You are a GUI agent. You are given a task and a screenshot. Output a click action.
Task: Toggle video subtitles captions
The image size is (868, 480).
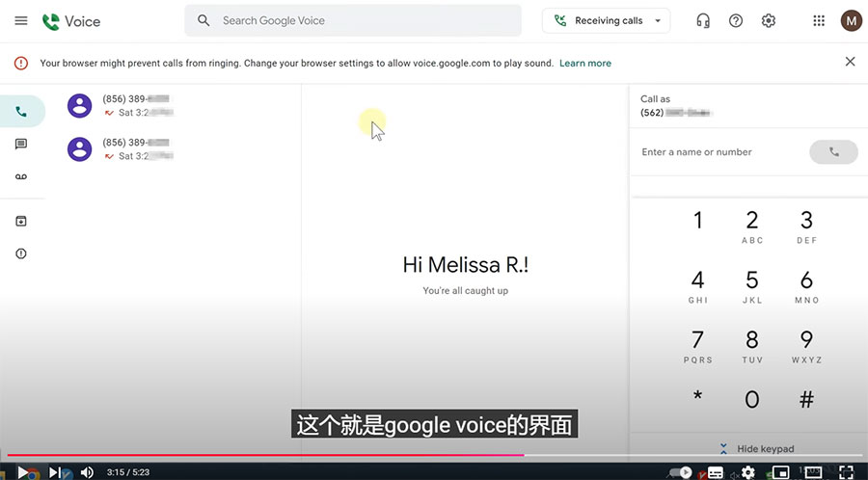point(716,473)
